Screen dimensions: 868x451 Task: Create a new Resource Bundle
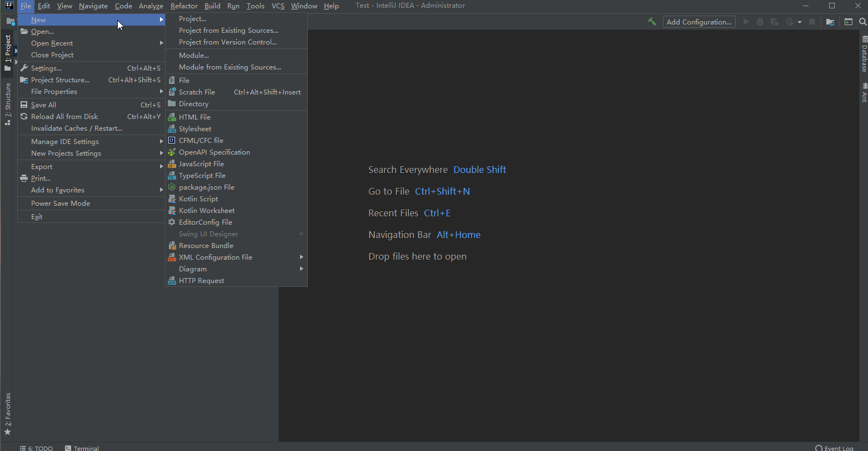(237, 246)
